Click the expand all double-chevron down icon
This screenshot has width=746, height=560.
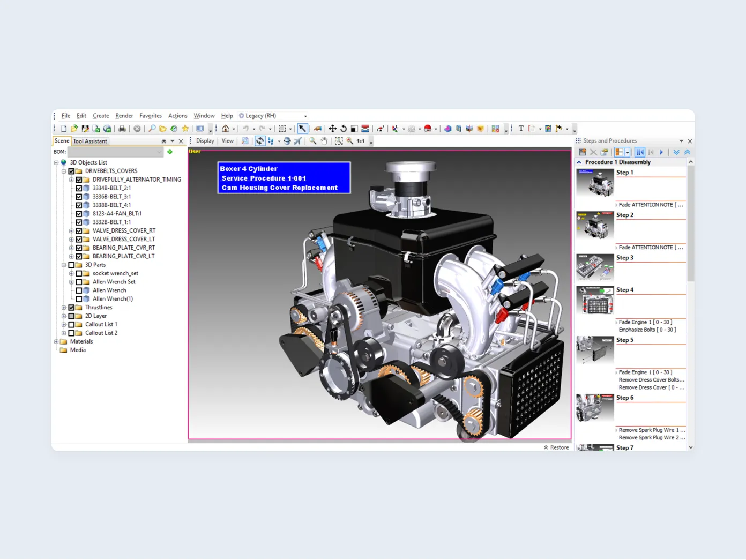click(x=676, y=152)
